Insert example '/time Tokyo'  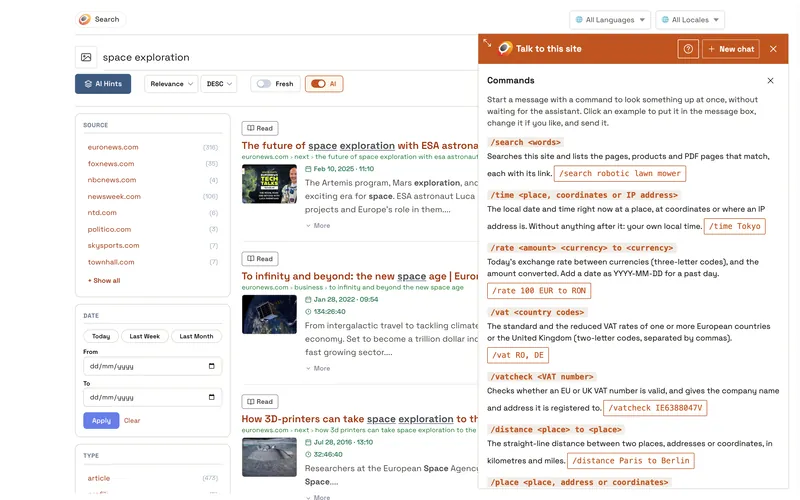[x=734, y=226]
